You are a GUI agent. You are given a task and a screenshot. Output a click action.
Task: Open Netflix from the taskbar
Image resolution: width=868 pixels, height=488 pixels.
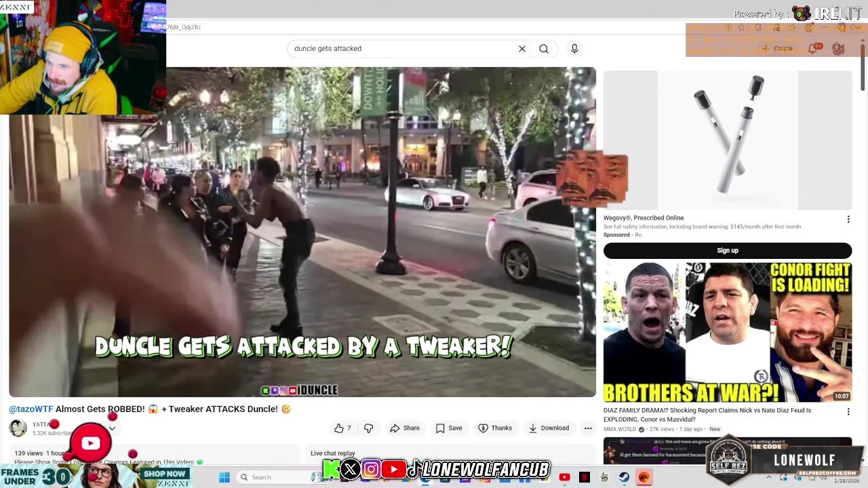coord(585,477)
